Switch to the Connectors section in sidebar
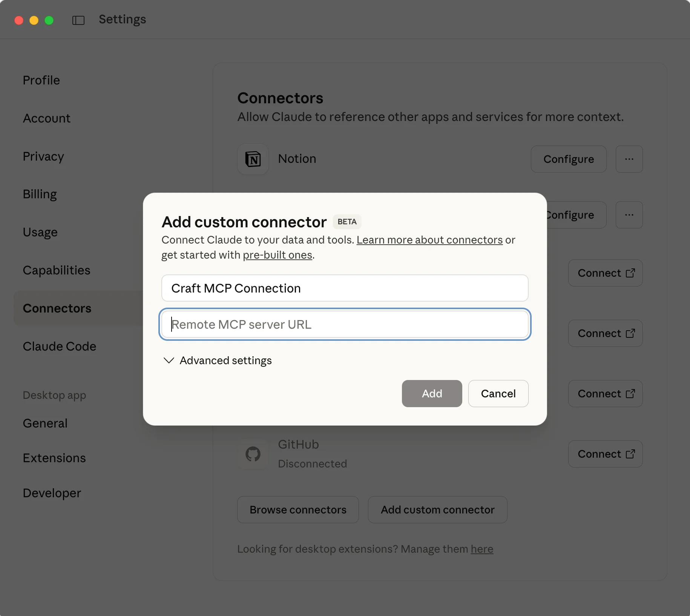690x616 pixels. tap(57, 308)
